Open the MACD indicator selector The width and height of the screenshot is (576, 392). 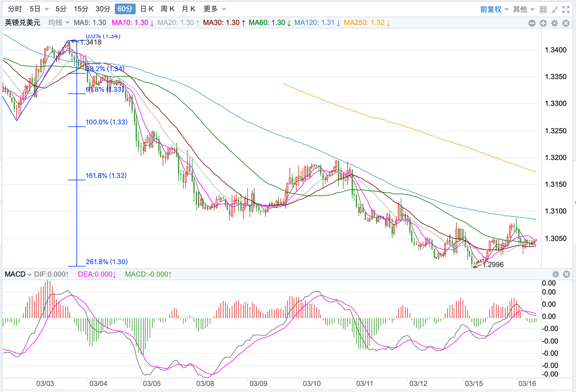tap(18, 274)
